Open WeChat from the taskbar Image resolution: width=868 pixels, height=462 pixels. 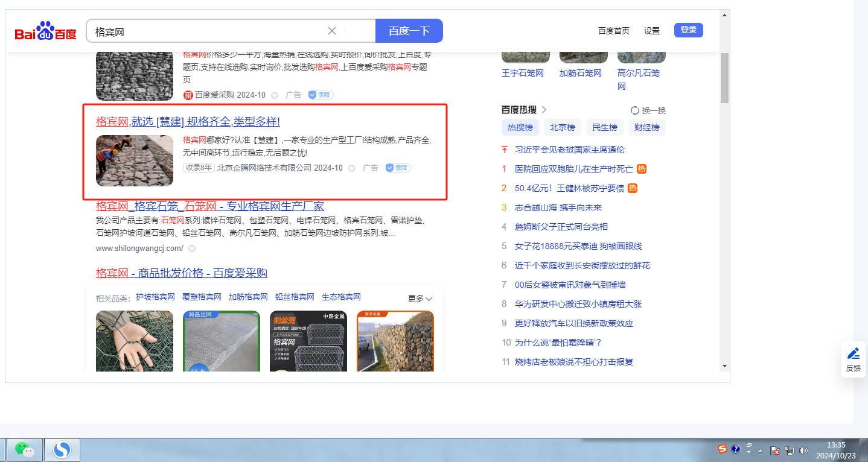point(24,449)
